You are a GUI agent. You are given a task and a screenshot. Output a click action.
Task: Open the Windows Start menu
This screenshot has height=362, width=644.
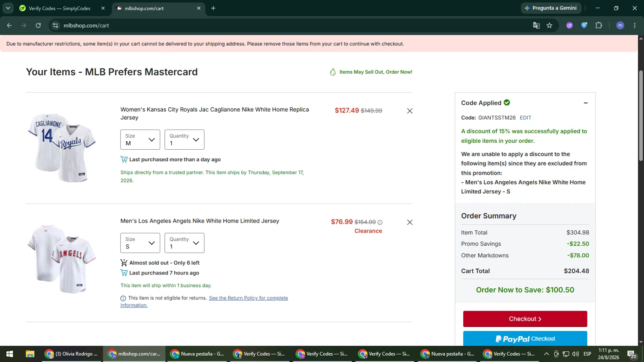tap(9, 354)
